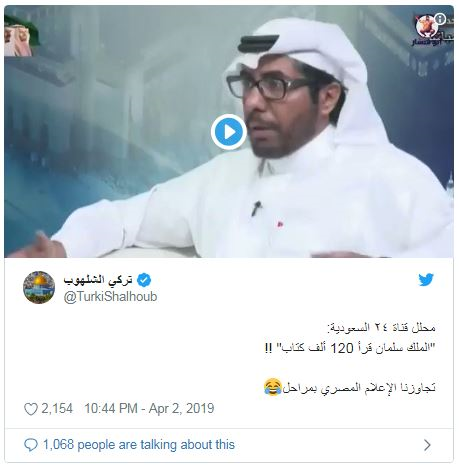Open the Dome of the Rock profile avatar
This screenshot has height=468, width=459.
[39, 287]
